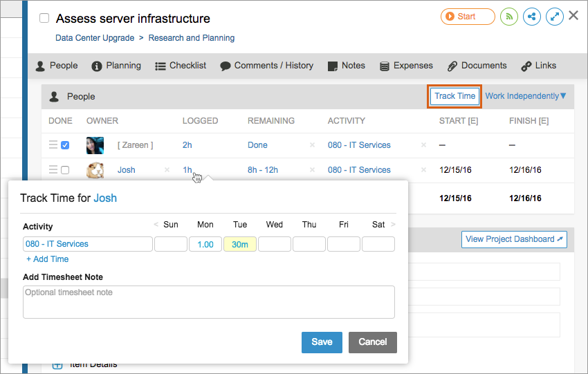Click Zareen's avatar picture
The image size is (588, 374).
95,145
